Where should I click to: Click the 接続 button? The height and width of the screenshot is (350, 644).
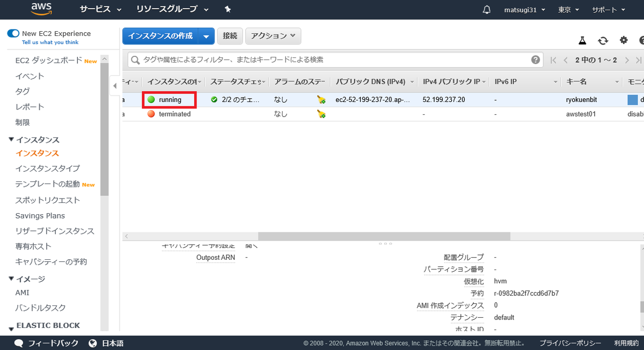click(230, 36)
